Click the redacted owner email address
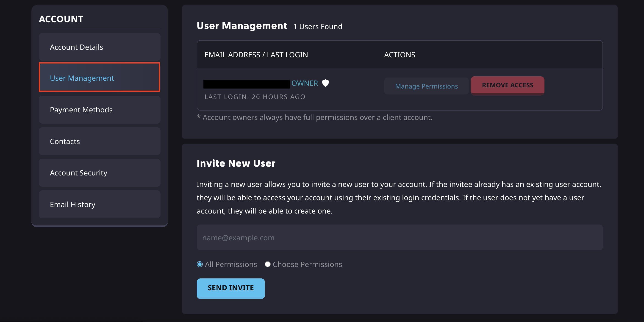The width and height of the screenshot is (644, 322). pyautogui.click(x=246, y=84)
